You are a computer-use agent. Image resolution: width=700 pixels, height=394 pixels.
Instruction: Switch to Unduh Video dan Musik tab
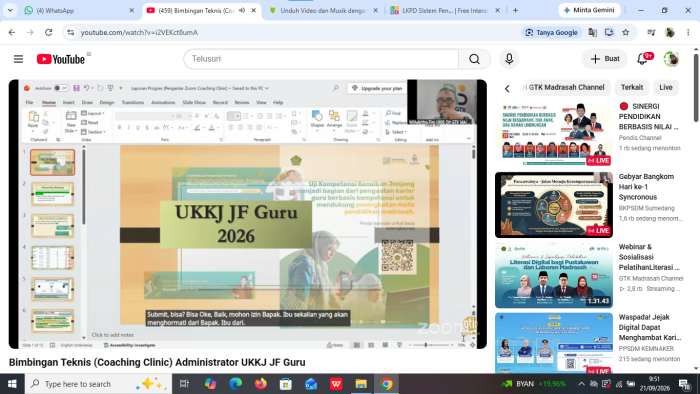(x=324, y=10)
